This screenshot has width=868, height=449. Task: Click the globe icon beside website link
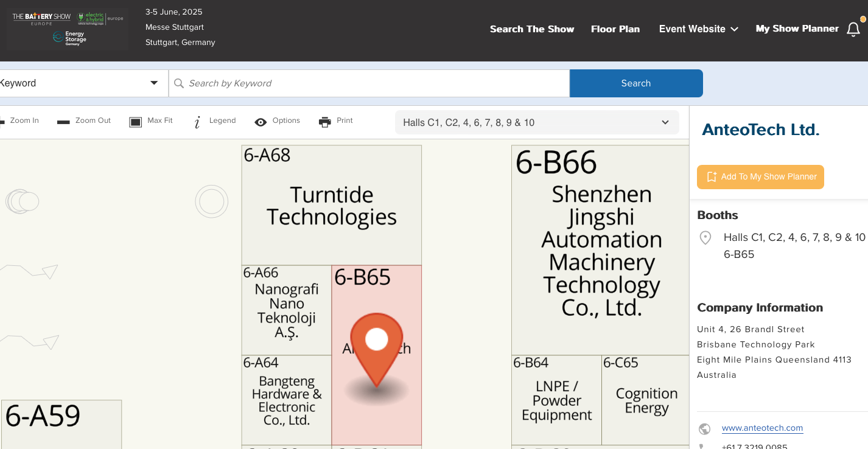[x=705, y=429]
